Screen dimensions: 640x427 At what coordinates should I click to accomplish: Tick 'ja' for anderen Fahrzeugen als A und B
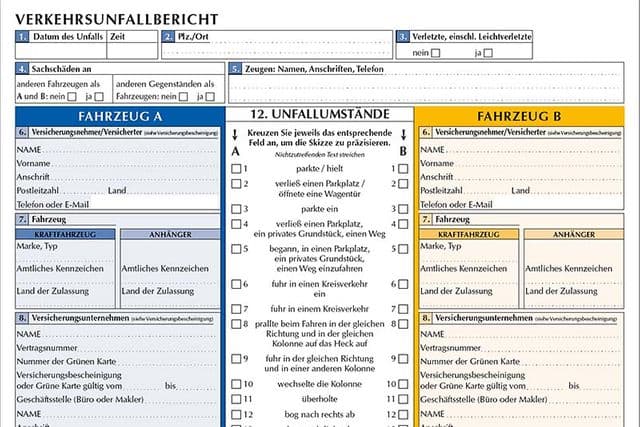99,97
